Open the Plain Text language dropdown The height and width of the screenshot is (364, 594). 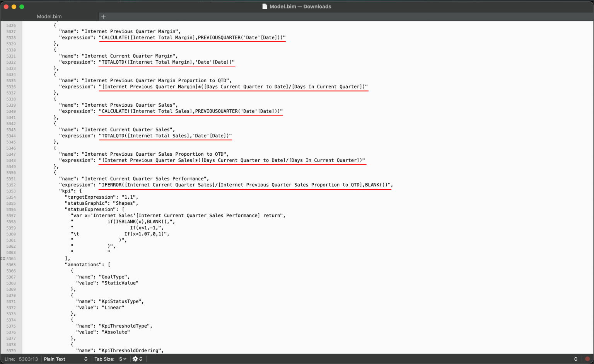click(x=65, y=359)
